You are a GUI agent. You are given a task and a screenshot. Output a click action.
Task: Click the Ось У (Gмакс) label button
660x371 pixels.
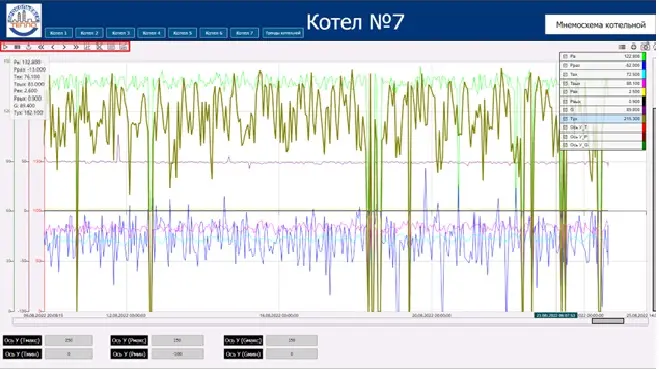point(243,340)
